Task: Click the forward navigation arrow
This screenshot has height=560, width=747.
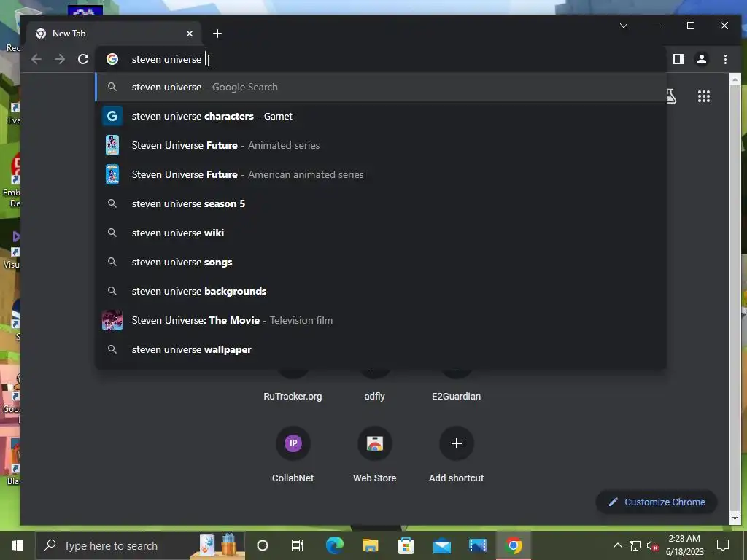Action: point(60,59)
